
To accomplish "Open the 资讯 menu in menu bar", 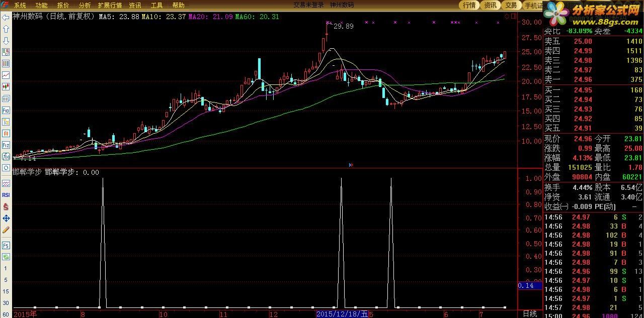I will 135,5.
